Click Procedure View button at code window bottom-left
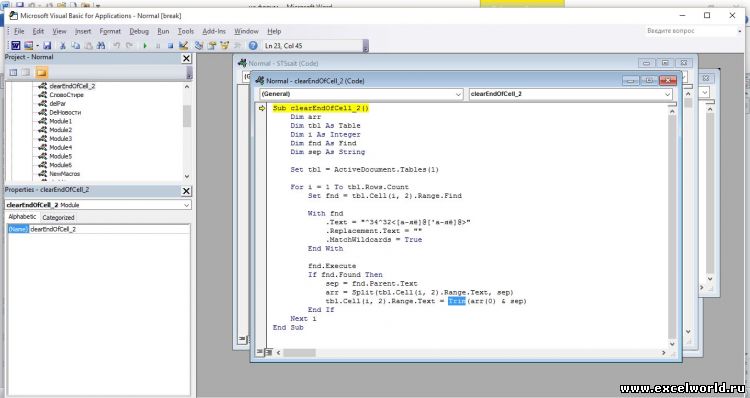This screenshot has height=398, width=750. tap(260, 352)
